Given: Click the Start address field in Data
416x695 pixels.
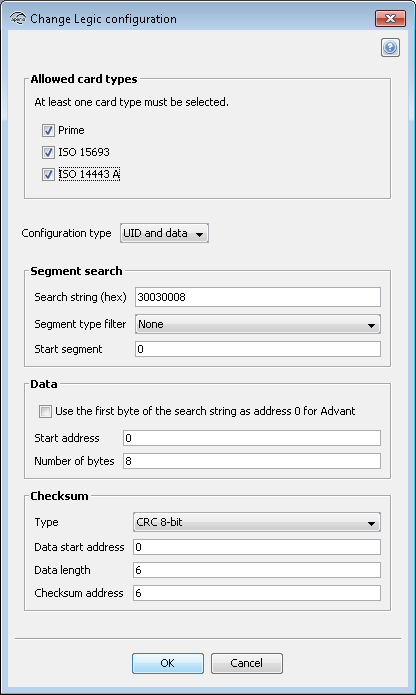Looking at the screenshot, I should [x=252, y=438].
